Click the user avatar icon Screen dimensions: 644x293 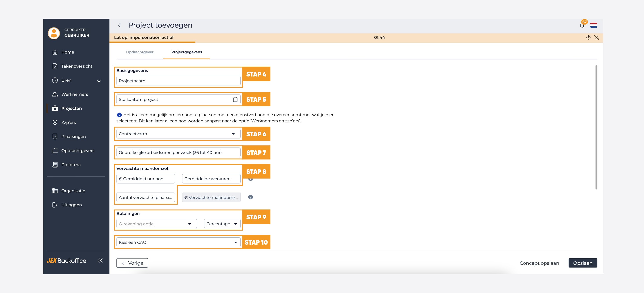[x=54, y=33]
